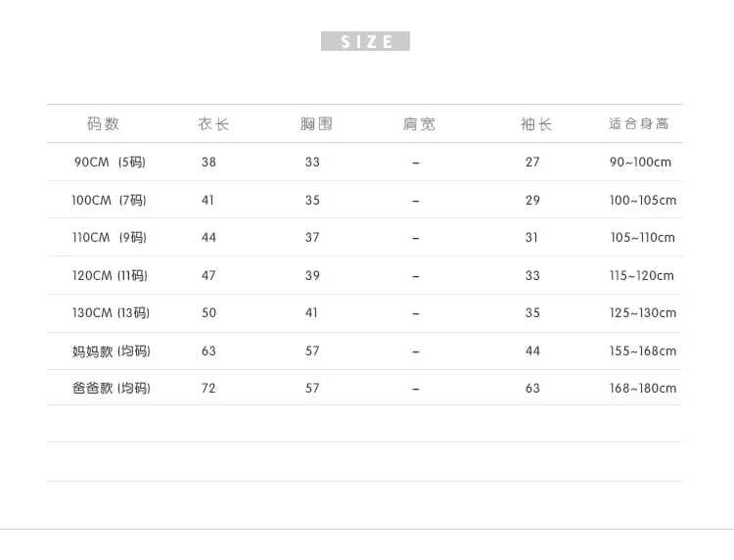Click the 100~105cm height range

(643, 201)
